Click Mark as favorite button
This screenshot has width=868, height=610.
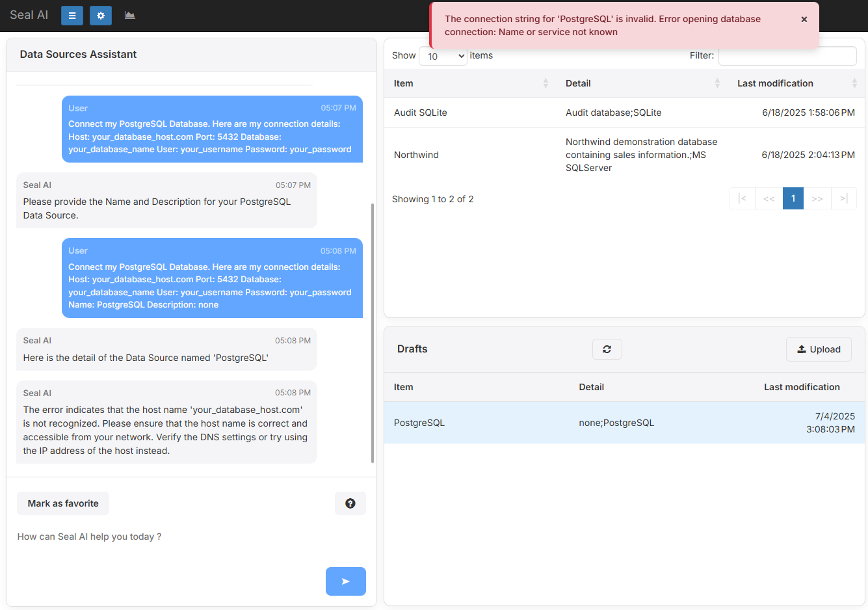(63, 503)
